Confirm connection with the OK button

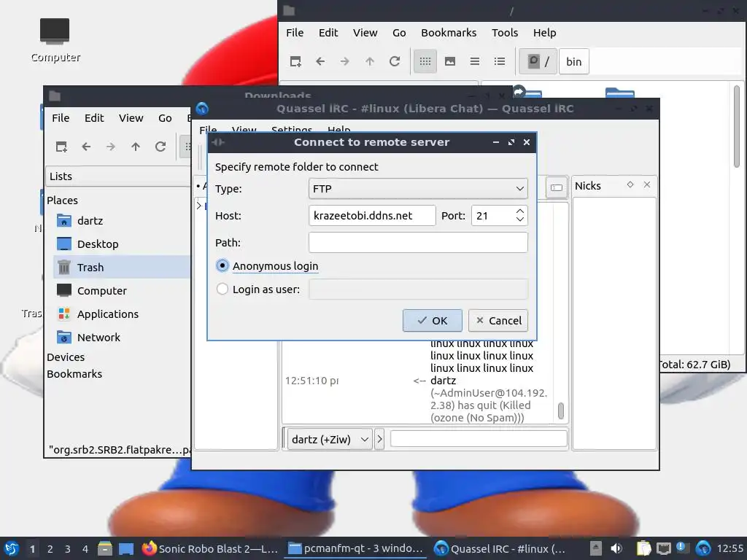pos(432,321)
